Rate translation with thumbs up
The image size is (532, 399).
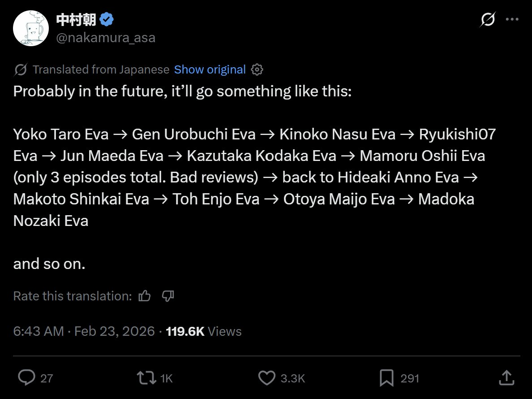[x=145, y=296]
